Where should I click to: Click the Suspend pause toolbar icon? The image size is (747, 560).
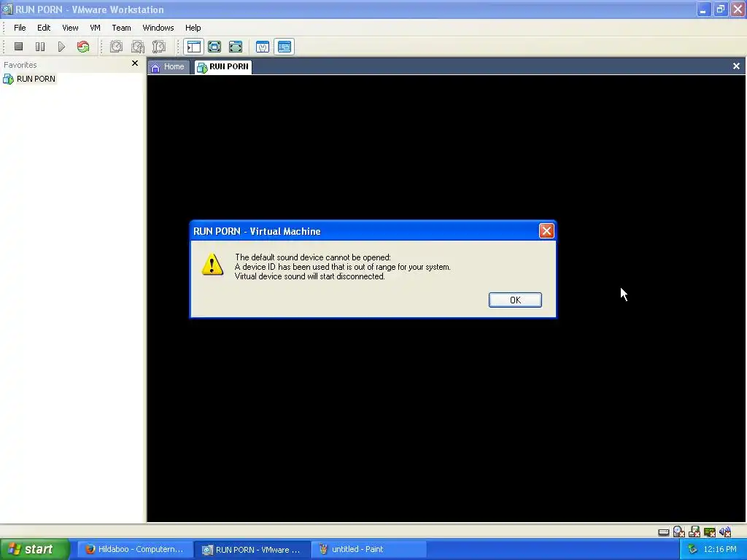pyautogui.click(x=40, y=47)
